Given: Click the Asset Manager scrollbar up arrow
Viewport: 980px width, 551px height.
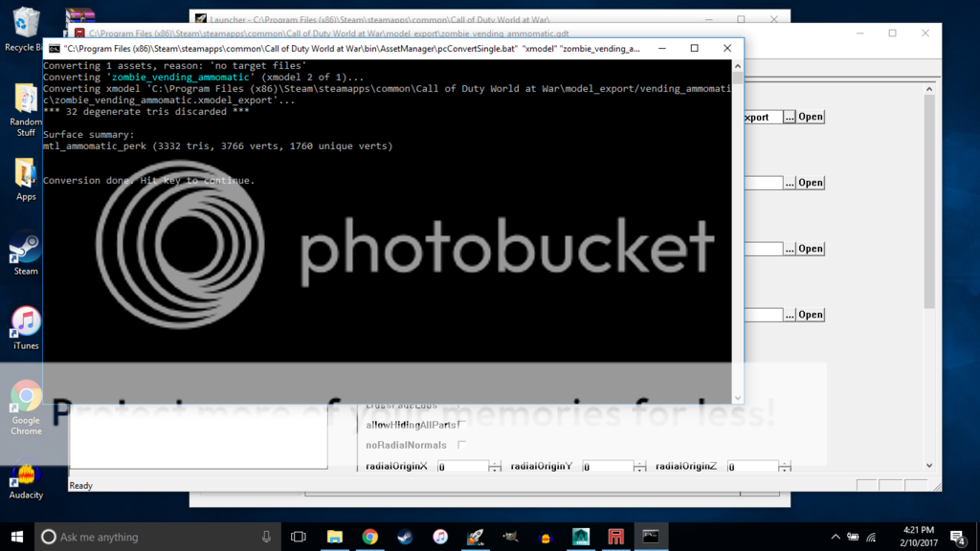Looking at the screenshot, I should tap(929, 89).
